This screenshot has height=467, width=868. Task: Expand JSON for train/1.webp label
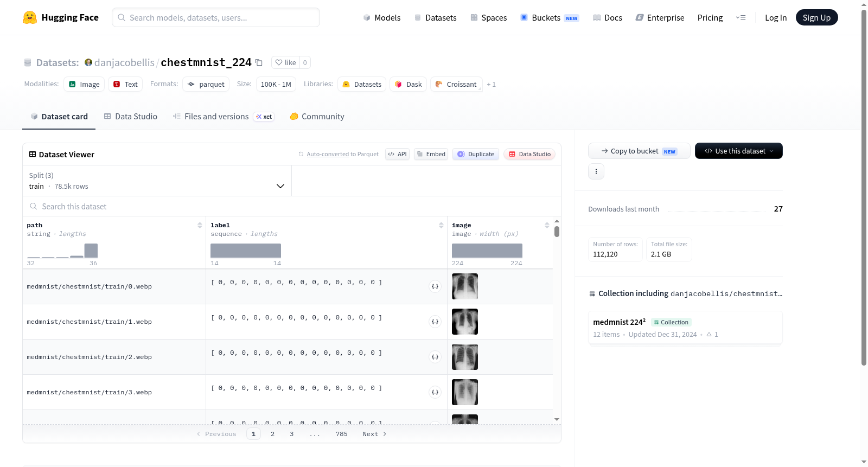click(435, 322)
